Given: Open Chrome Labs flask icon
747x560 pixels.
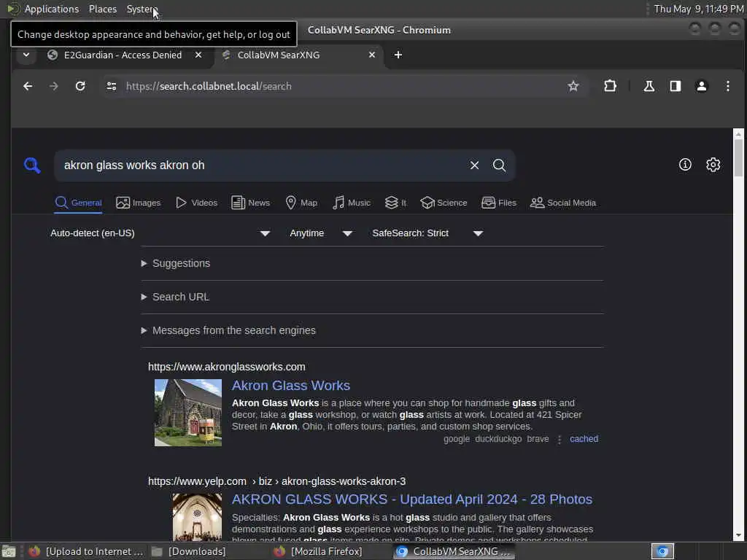Looking at the screenshot, I should click(x=649, y=86).
